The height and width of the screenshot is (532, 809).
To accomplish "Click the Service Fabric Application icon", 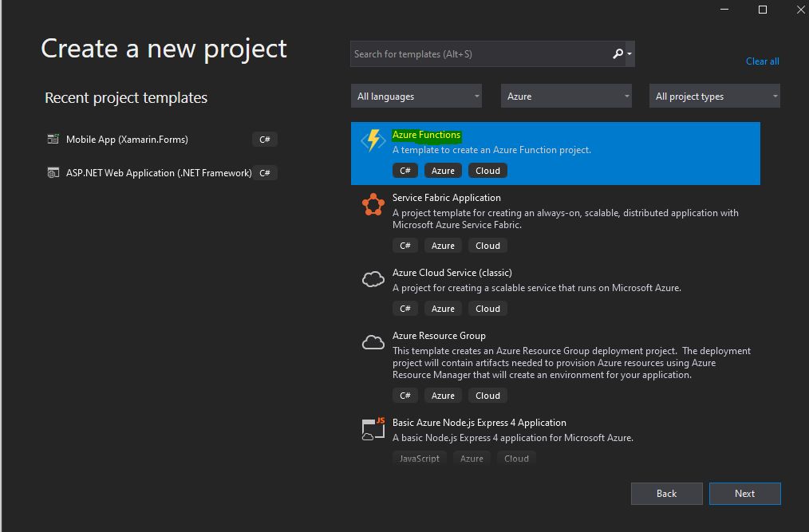I will pyautogui.click(x=373, y=204).
